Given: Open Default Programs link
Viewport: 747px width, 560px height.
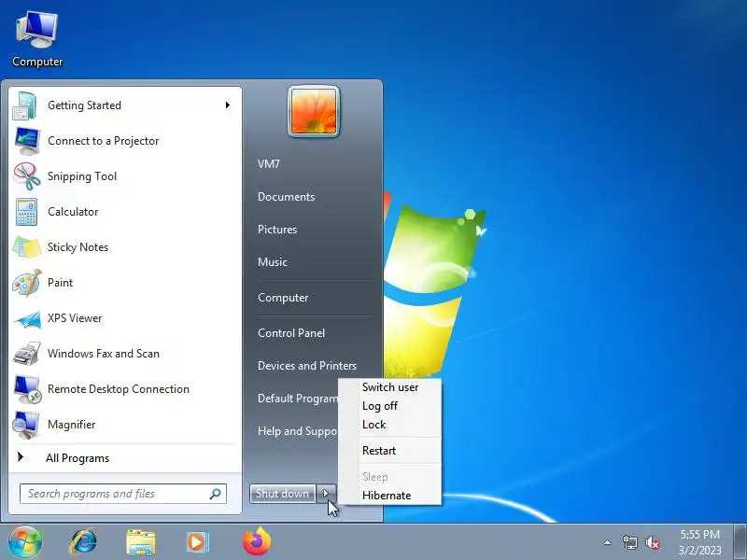Looking at the screenshot, I should (297, 399).
